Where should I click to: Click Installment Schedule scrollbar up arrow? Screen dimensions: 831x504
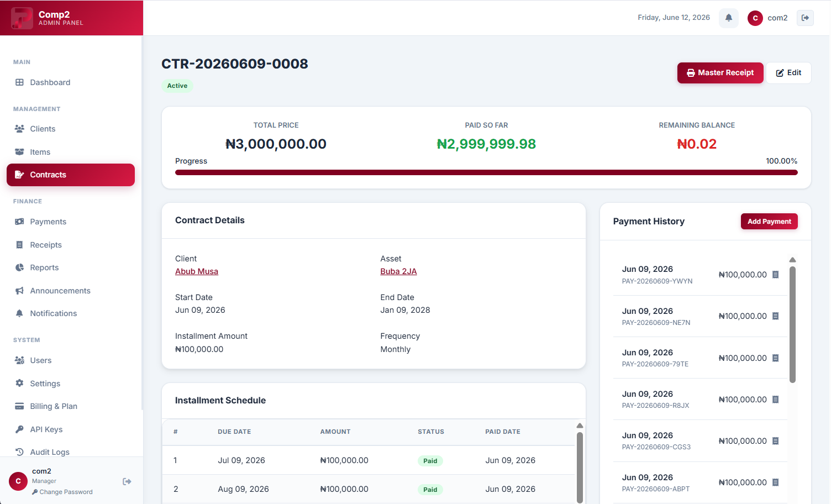[580, 426]
